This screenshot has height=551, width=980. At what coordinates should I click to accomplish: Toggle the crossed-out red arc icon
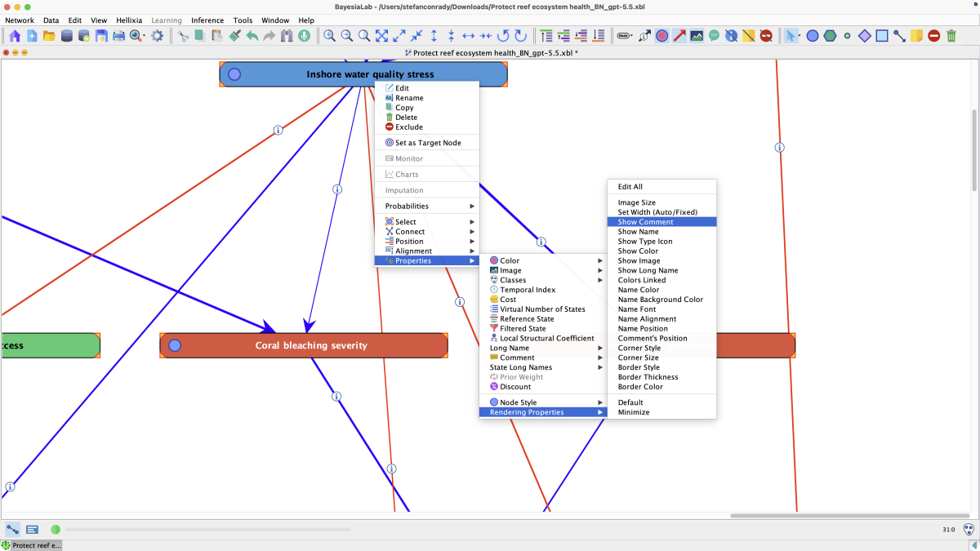(766, 36)
